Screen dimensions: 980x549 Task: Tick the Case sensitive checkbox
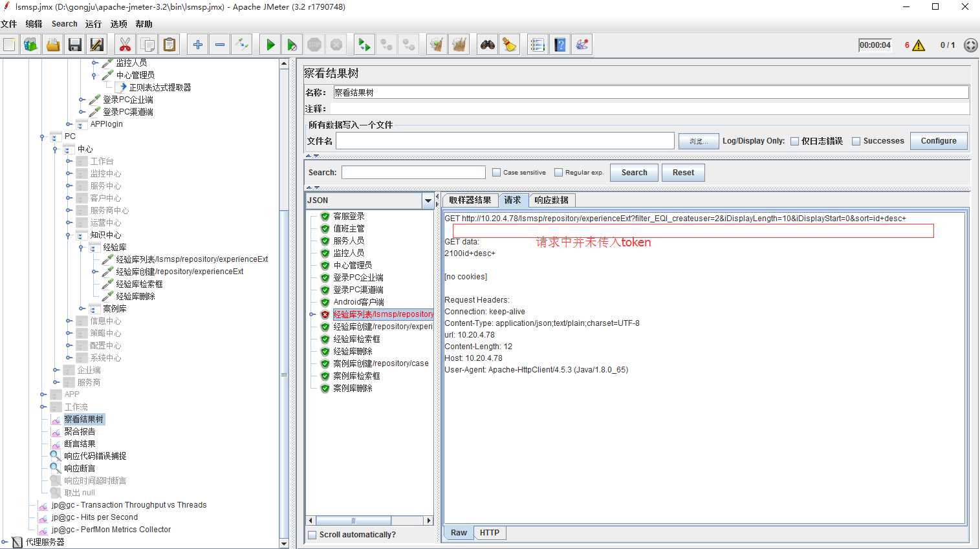click(x=496, y=173)
